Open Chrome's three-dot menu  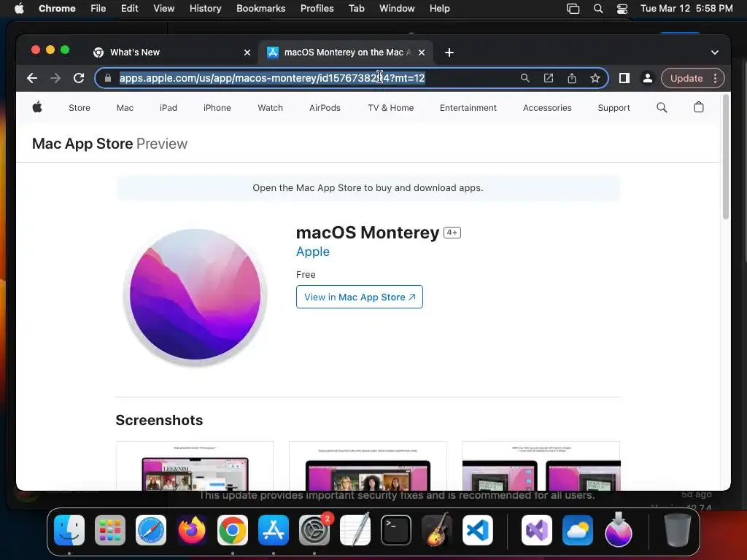715,78
